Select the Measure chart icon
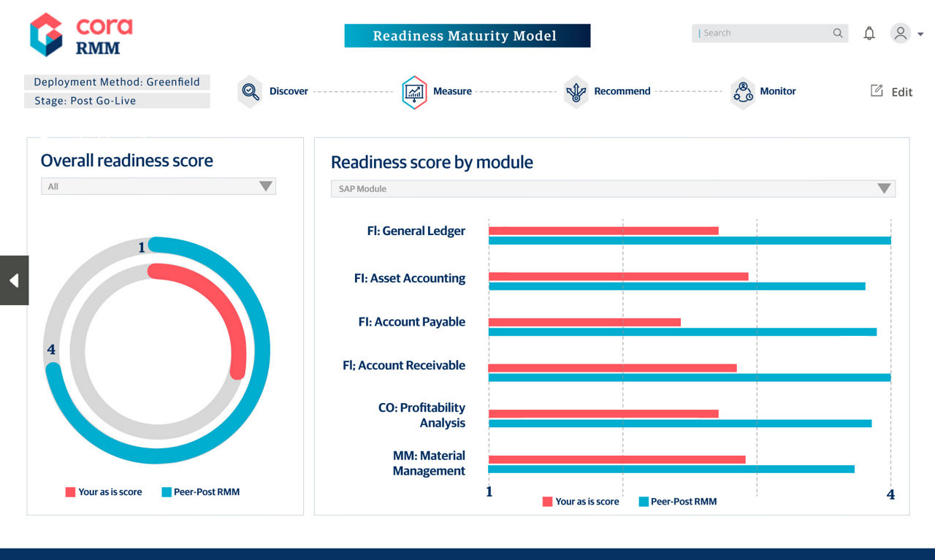The image size is (935, 560). pos(414,92)
